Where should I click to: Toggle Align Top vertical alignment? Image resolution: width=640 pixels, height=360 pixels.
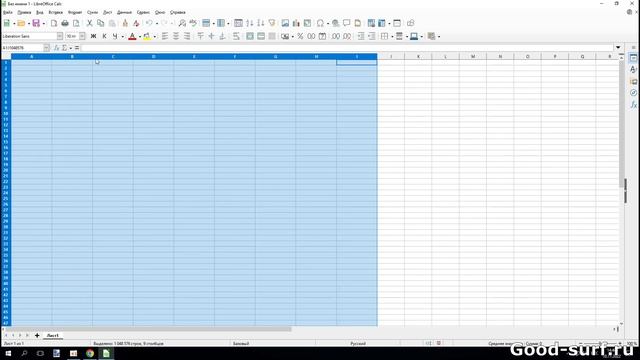click(200, 36)
